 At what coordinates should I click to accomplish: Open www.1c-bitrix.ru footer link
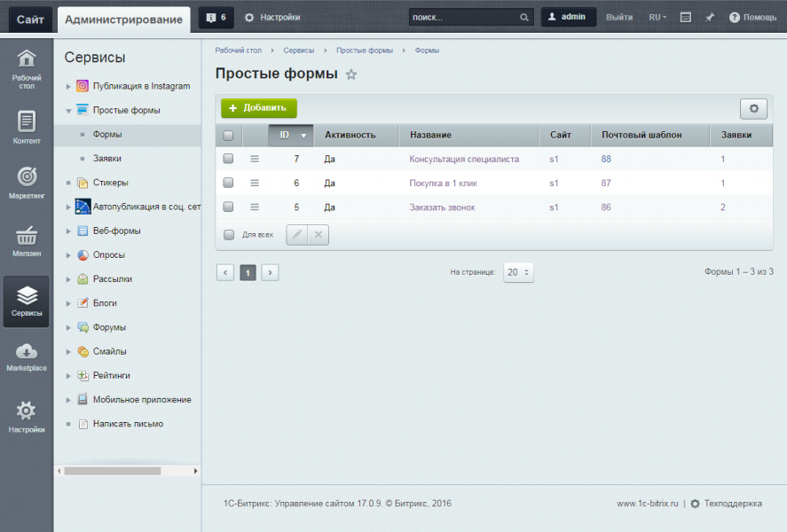pos(648,504)
